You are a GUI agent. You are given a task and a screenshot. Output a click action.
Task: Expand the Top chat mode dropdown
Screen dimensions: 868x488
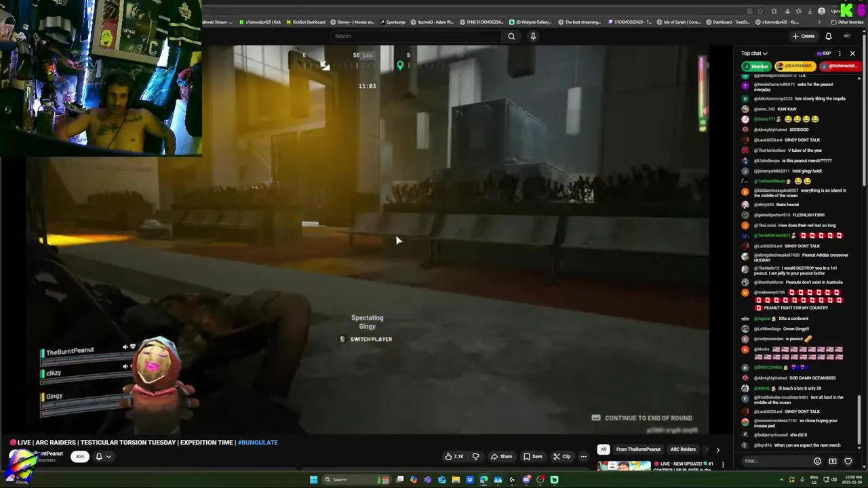754,54
